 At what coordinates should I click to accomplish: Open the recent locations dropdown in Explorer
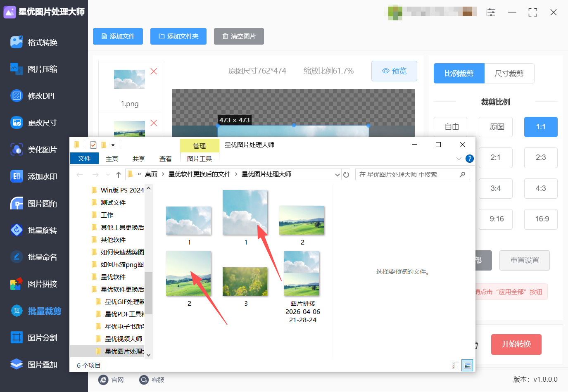tap(108, 175)
